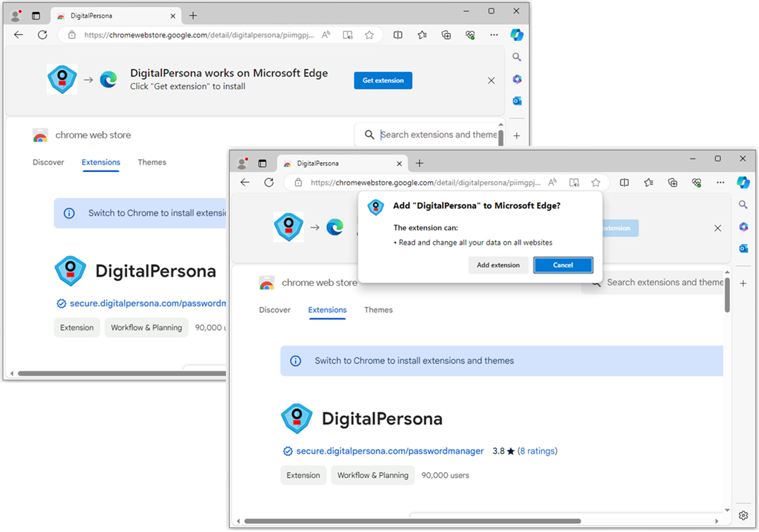Open Collections in the front window
The height and width of the screenshot is (532, 759).
673,183
